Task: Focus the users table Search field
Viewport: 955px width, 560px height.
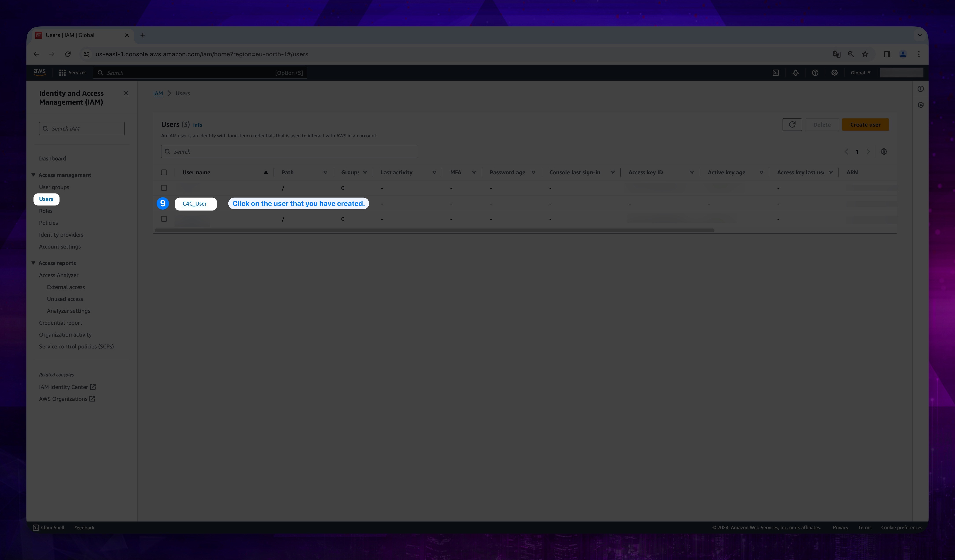Action: (289, 151)
